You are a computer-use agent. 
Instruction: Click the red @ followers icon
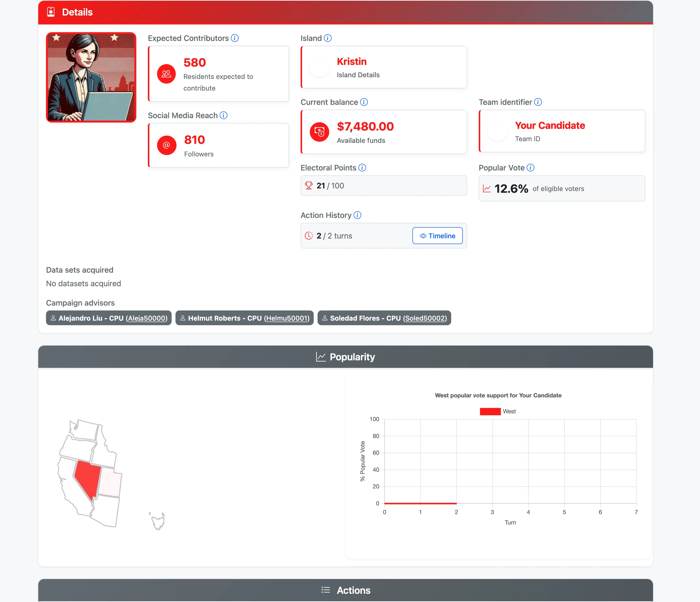(x=167, y=145)
